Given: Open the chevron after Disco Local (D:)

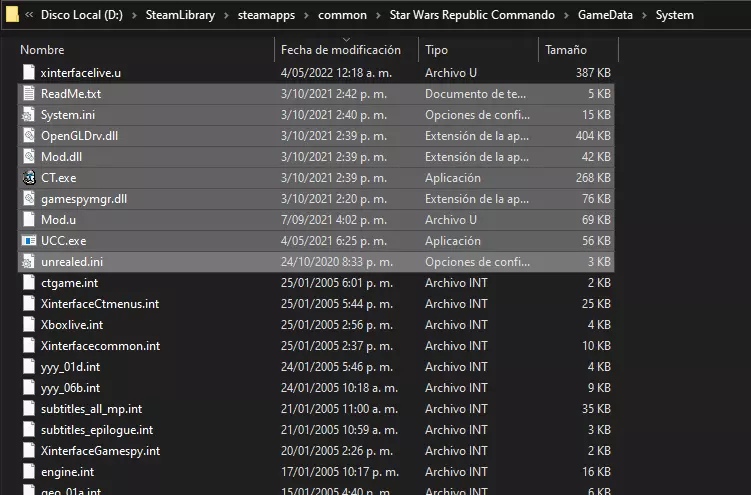Looking at the screenshot, I should tap(134, 16).
